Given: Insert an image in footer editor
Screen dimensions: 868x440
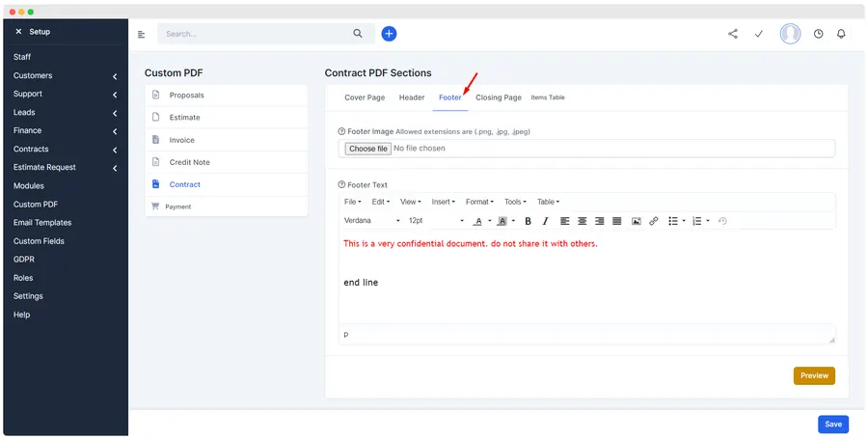Looking at the screenshot, I should coord(637,221).
